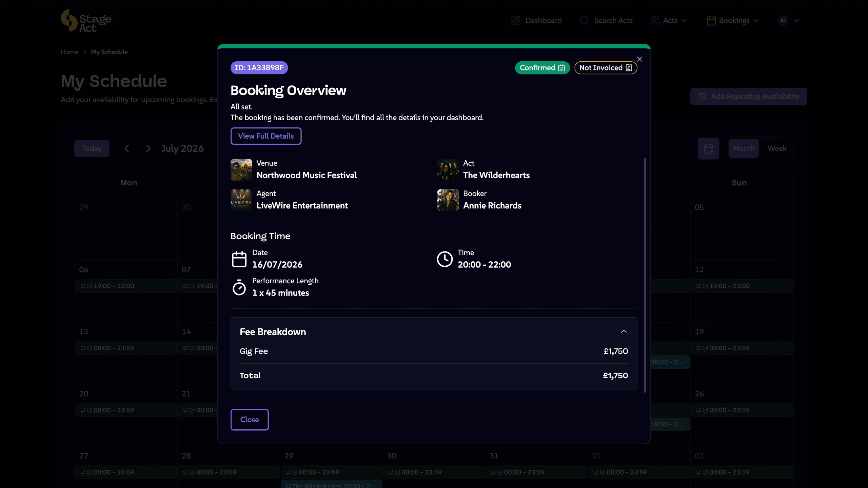Click the Confirmed status badge
This screenshot has height=488, width=868.
[542, 68]
